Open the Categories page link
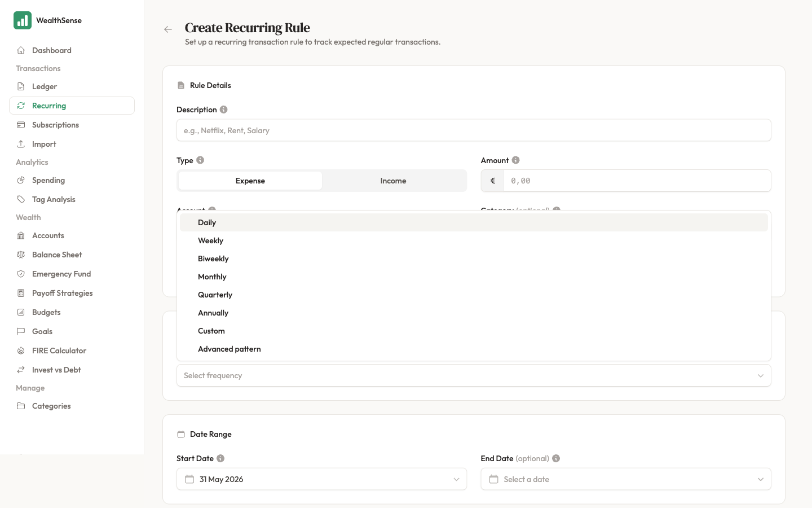Screen dimensions: 812x508 pyautogui.click(x=72, y=406)
